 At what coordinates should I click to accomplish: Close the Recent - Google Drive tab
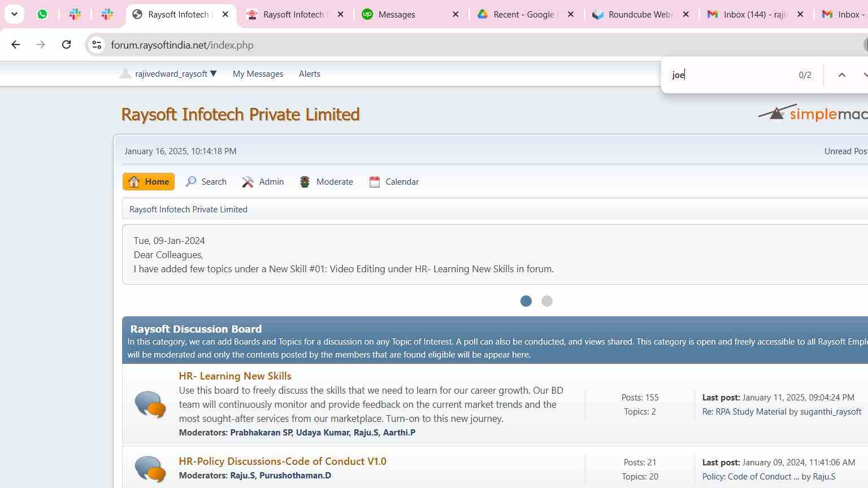(571, 14)
